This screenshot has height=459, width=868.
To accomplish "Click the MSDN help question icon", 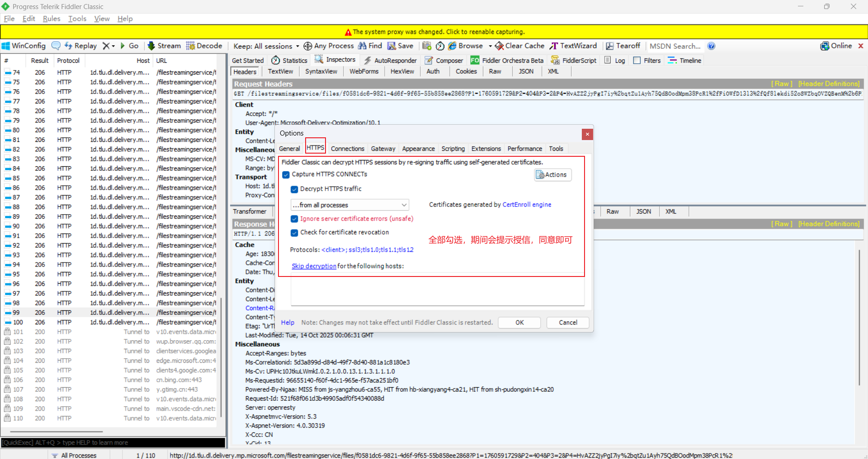I will pyautogui.click(x=711, y=46).
